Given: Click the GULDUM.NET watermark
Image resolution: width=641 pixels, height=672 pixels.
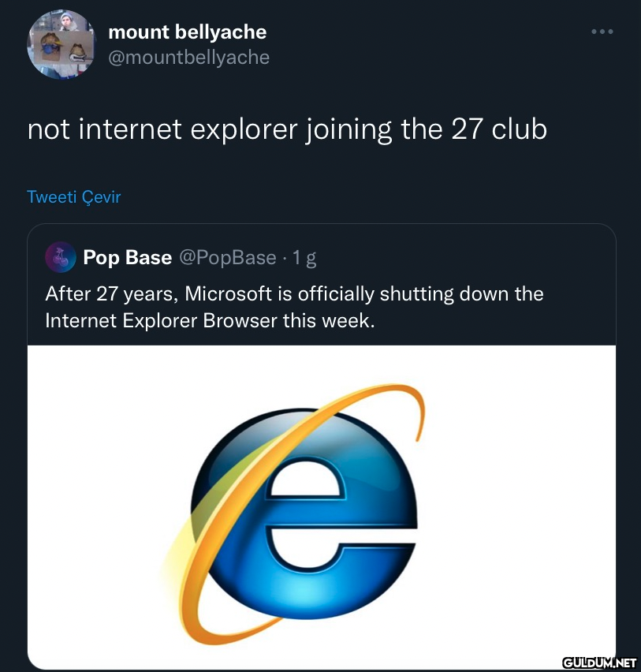Looking at the screenshot, I should [x=600, y=663].
